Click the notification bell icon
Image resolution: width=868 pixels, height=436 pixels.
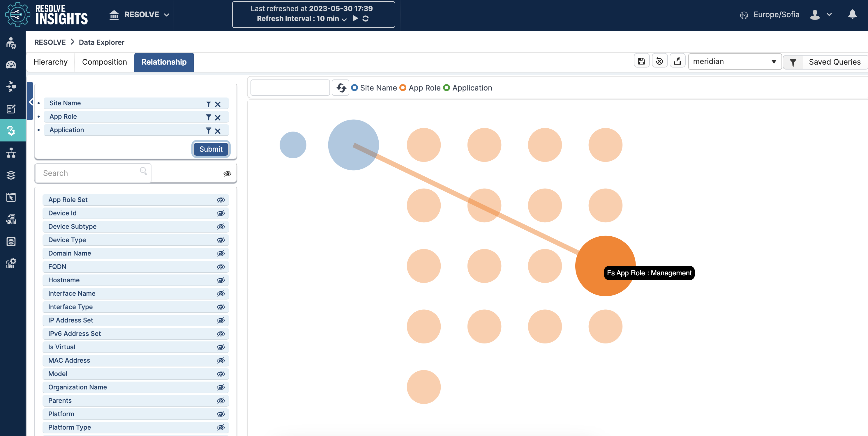852,15
